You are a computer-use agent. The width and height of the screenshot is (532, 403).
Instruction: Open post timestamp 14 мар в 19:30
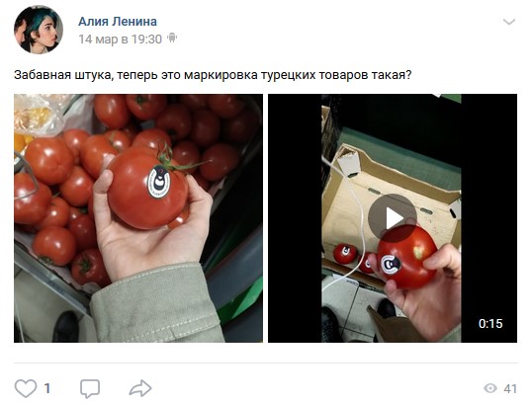120,40
